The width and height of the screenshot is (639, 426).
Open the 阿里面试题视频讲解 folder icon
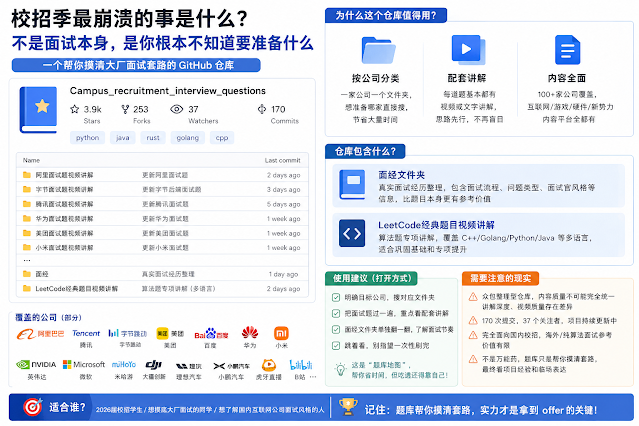[x=27, y=175]
